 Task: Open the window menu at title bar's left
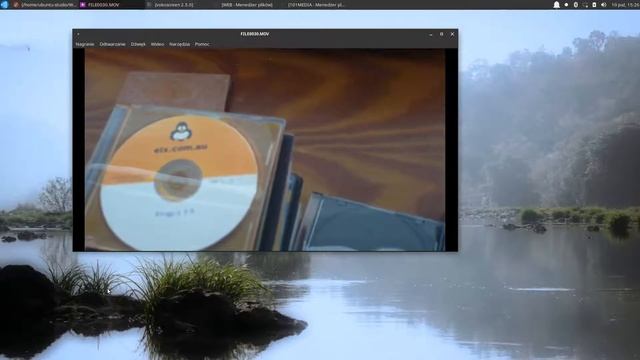[78, 34]
